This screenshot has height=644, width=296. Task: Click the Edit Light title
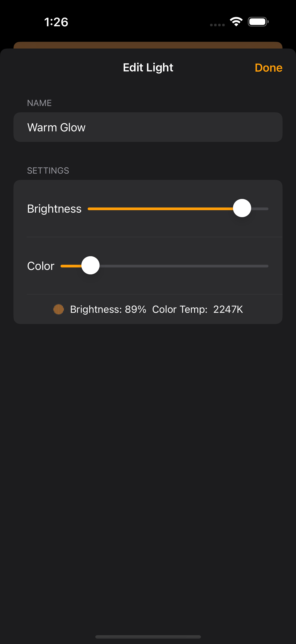point(148,68)
